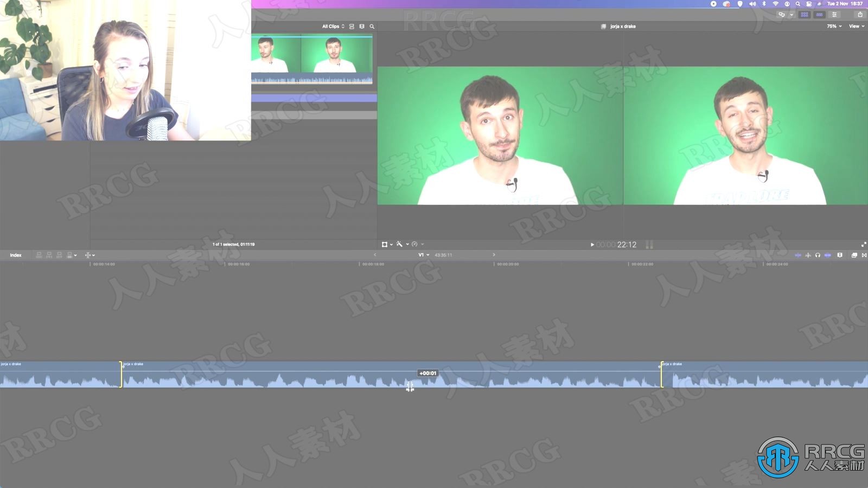Open viewer zoom 75% dropdown

[x=834, y=26]
